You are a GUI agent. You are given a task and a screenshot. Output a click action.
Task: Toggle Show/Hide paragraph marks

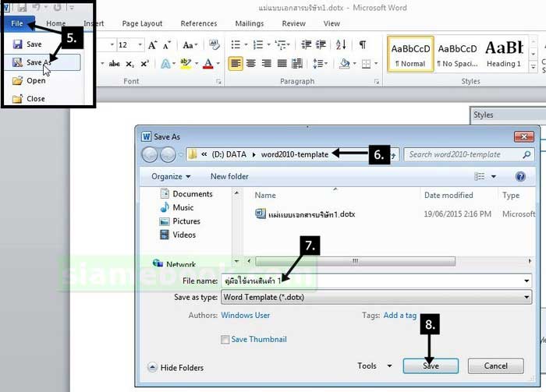[x=363, y=44]
